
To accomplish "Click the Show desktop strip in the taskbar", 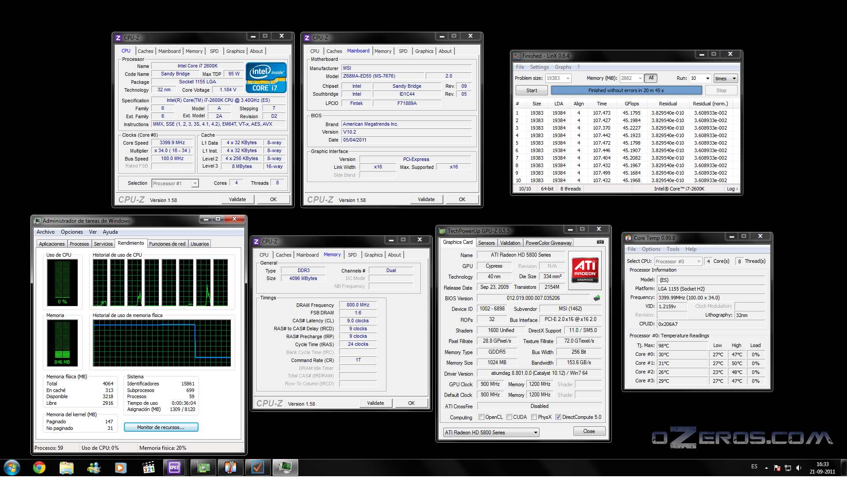I will tap(844, 467).
